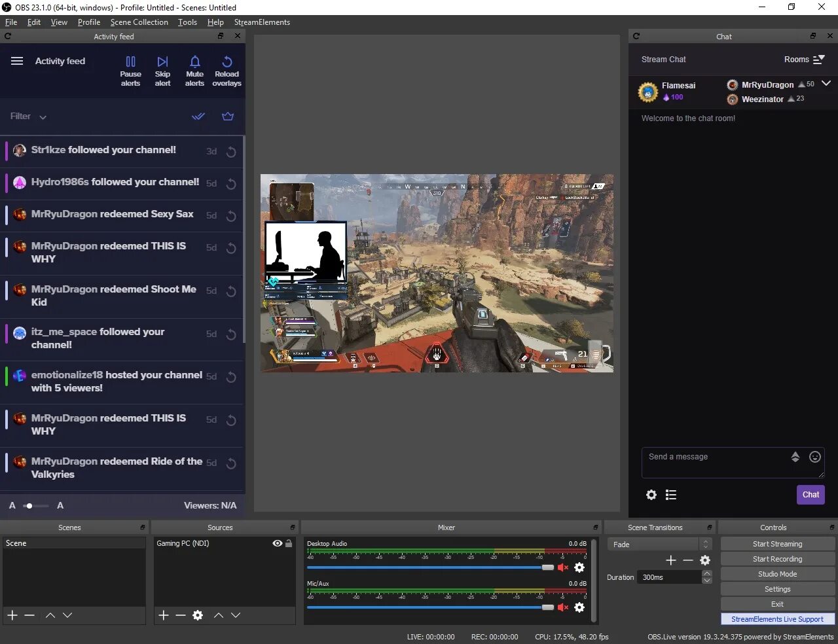The image size is (838, 644).
Task: Open the View menu
Action: [x=59, y=22]
